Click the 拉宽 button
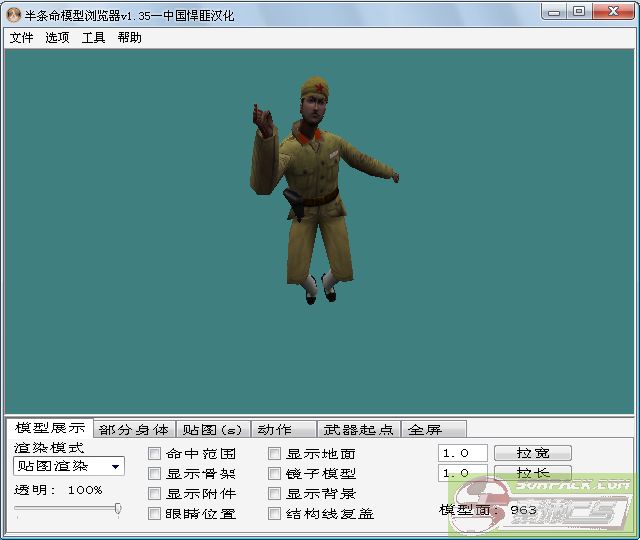This screenshot has width=640, height=540. coord(531,453)
